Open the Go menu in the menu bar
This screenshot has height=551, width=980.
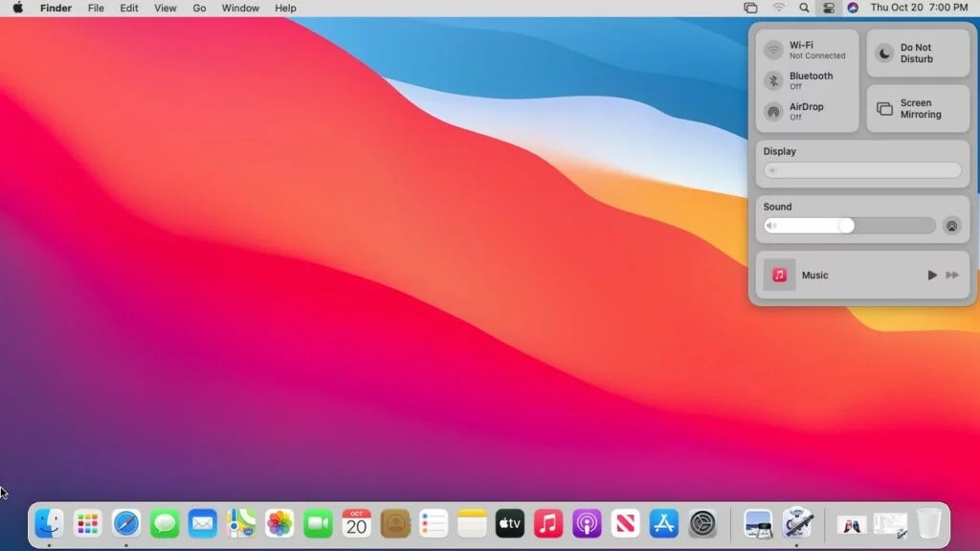coord(198,8)
